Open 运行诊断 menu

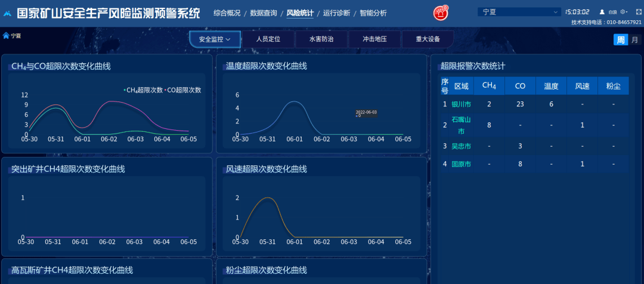click(336, 13)
